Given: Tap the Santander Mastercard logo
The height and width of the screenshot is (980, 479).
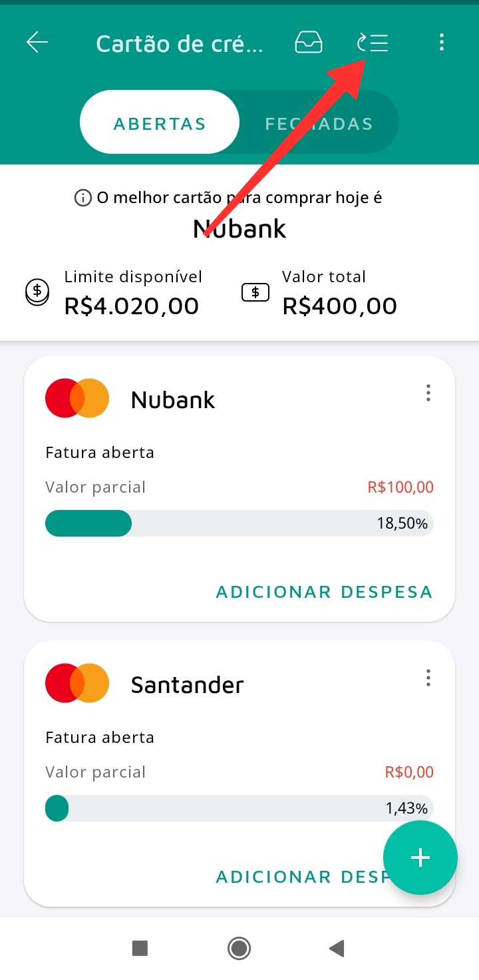Looking at the screenshot, I should [77, 683].
